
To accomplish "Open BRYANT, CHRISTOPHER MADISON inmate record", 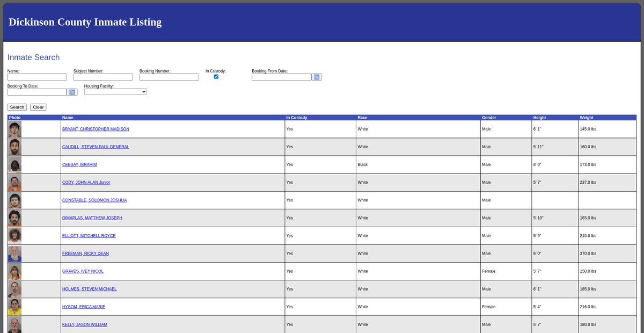I will (x=96, y=129).
